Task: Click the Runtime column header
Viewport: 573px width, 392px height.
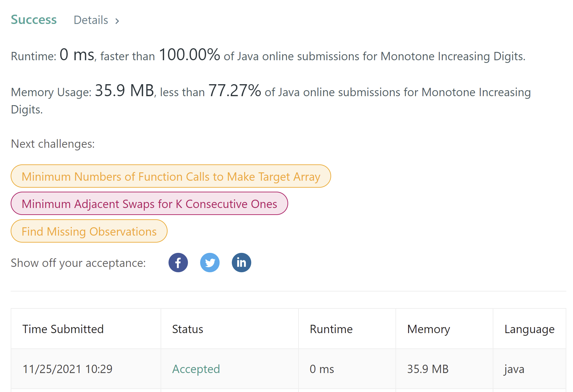Action: click(331, 329)
